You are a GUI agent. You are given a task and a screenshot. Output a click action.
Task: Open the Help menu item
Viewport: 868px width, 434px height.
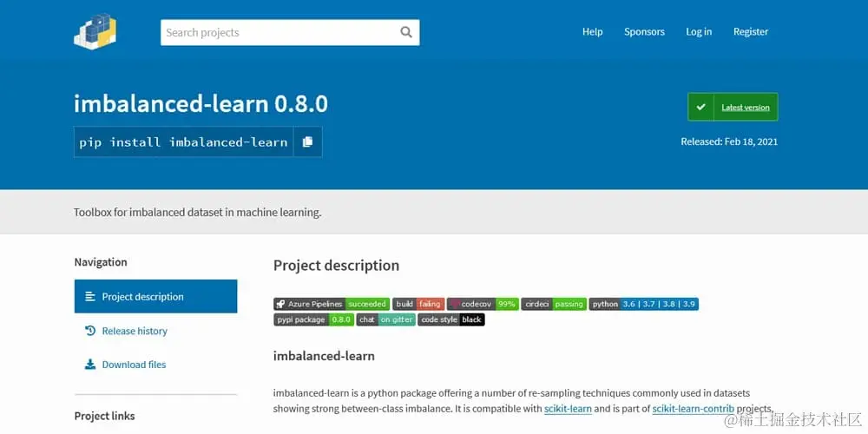pos(592,31)
